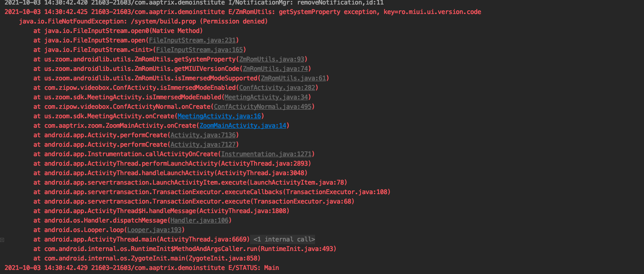Screen dimensions: 644x274
Task: Expand the folded stack frame gutter icon
Action: pyautogui.click(x=2, y=240)
